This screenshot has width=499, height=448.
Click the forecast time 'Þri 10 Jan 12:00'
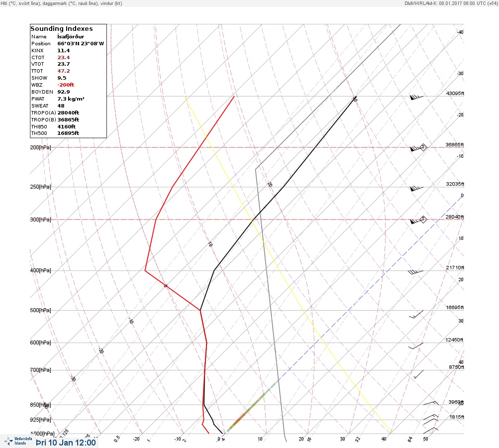(66, 443)
